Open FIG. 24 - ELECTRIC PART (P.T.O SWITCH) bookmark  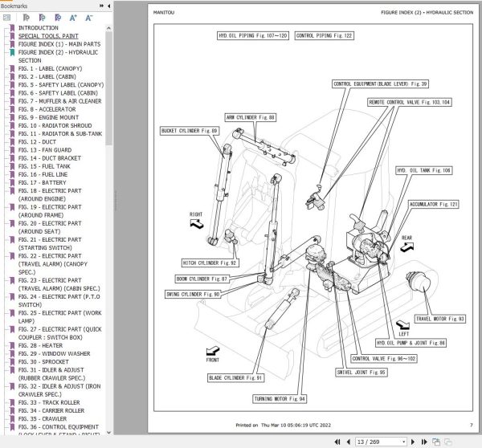coord(59,300)
